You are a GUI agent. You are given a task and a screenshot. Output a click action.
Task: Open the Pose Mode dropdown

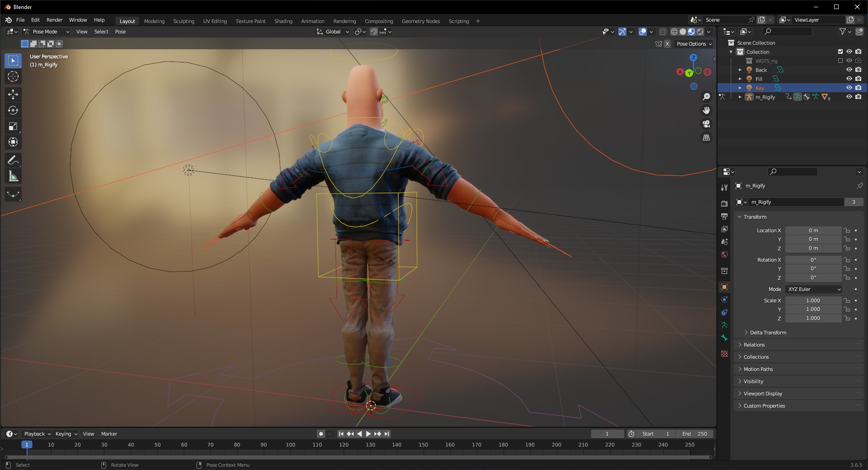pyautogui.click(x=46, y=32)
